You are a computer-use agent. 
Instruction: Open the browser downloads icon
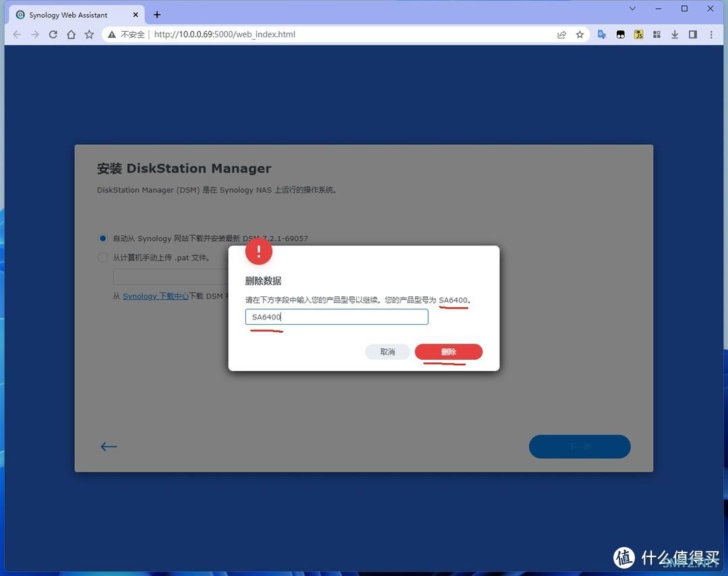[675, 34]
